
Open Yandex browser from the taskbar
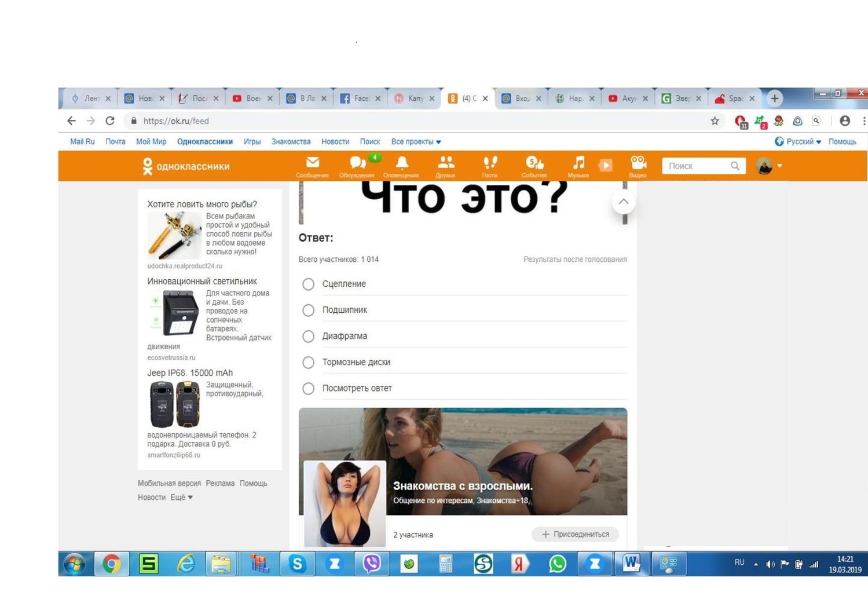520,564
